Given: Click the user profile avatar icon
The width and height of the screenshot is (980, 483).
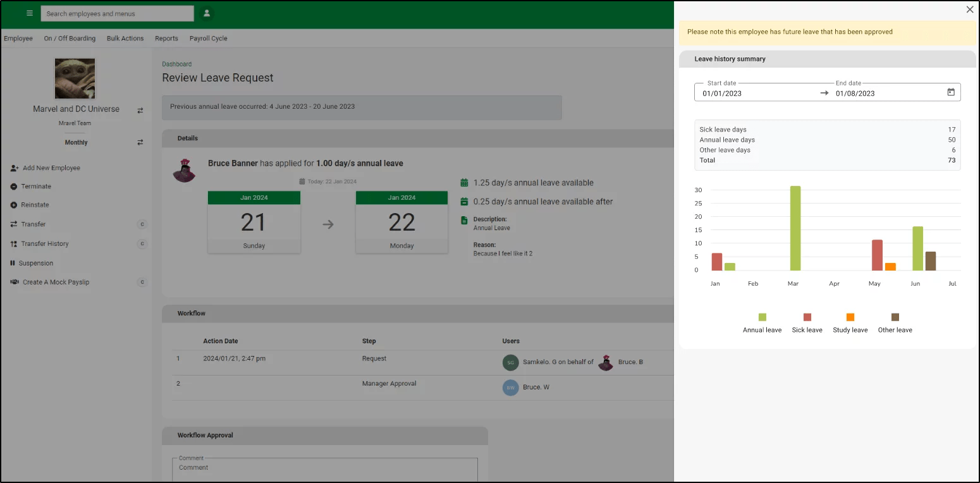Looking at the screenshot, I should pos(207,13).
